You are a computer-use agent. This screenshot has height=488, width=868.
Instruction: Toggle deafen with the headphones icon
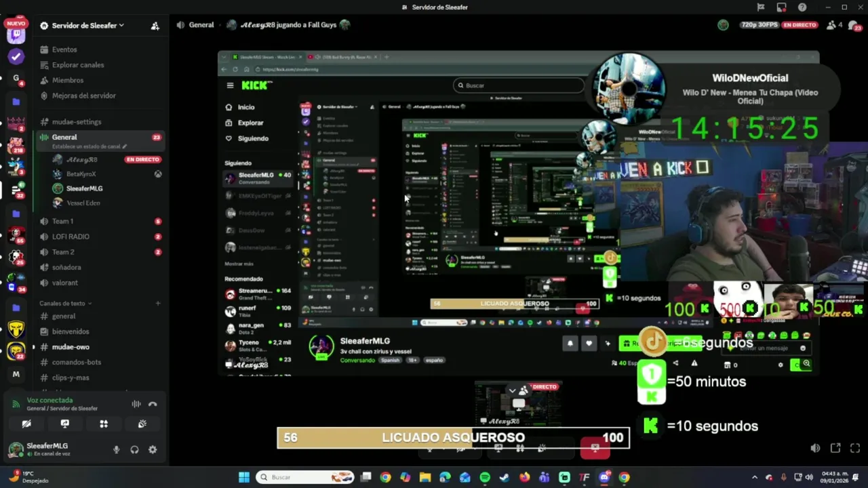(x=134, y=449)
